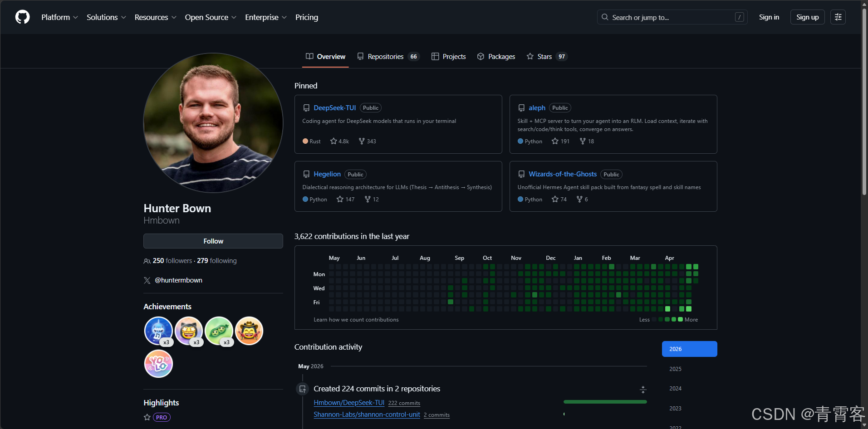Open the Projects tab
Image resolution: width=868 pixels, height=429 pixels.
point(448,57)
